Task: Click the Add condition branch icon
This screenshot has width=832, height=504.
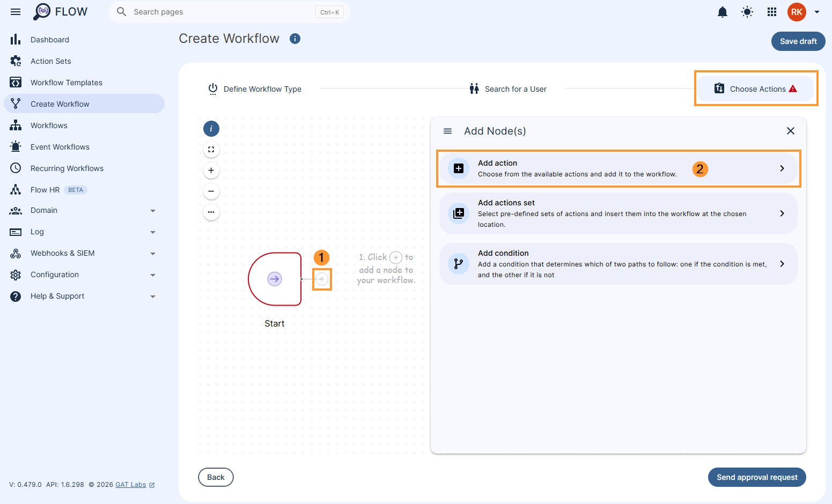Action: [459, 264]
